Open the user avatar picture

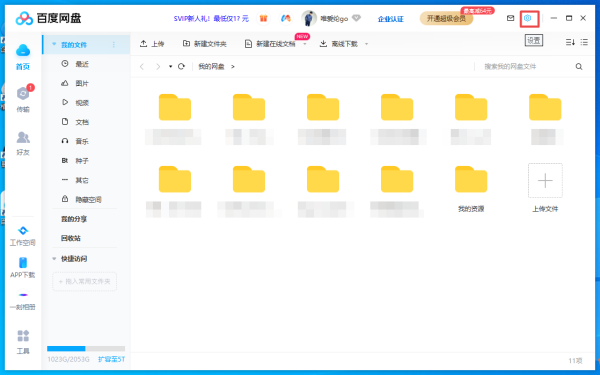[x=309, y=18]
